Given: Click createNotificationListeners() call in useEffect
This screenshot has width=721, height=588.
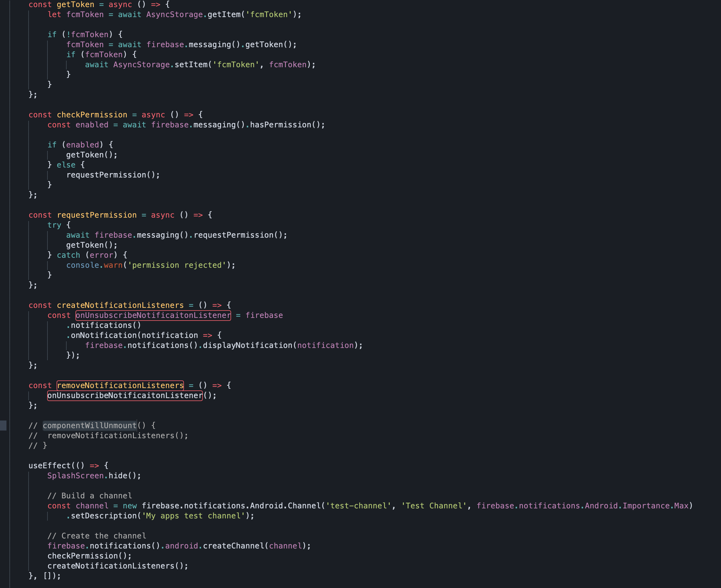Looking at the screenshot, I should point(118,566).
